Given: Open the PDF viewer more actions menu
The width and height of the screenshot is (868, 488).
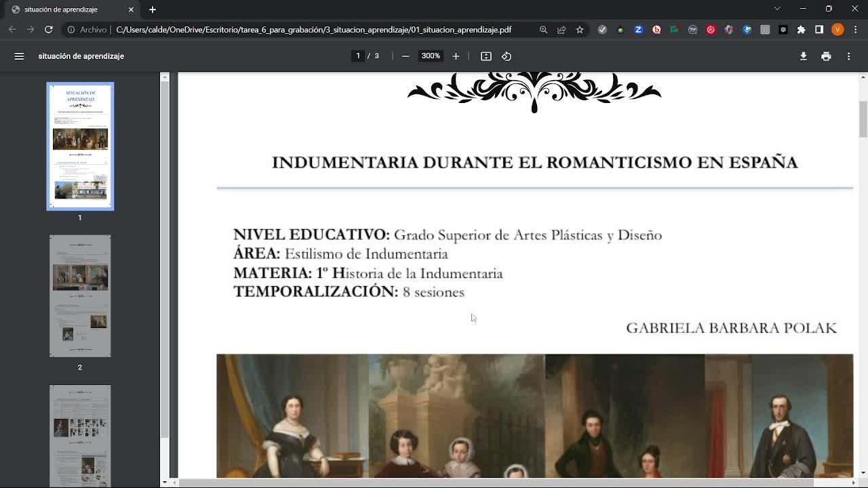Looking at the screenshot, I should point(848,56).
